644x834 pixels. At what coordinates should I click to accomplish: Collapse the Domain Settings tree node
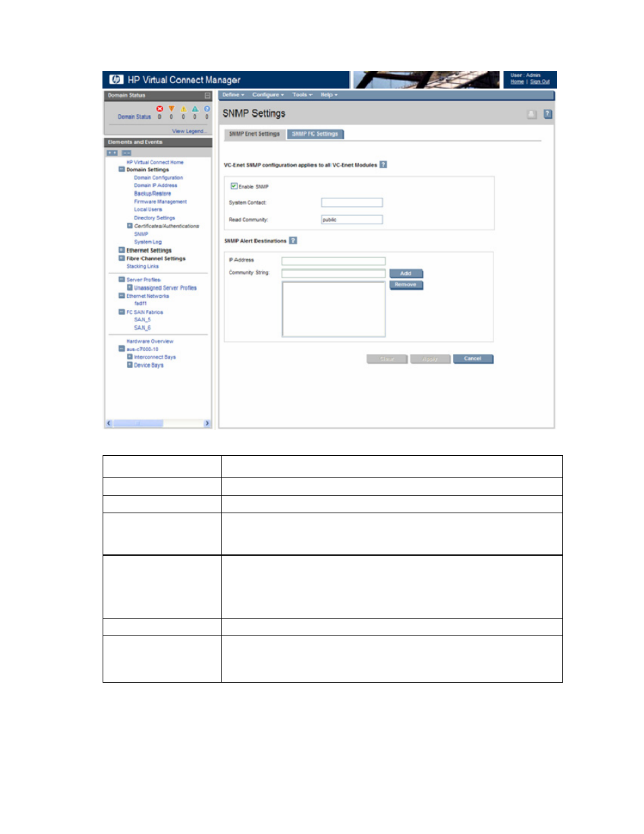[x=122, y=170]
